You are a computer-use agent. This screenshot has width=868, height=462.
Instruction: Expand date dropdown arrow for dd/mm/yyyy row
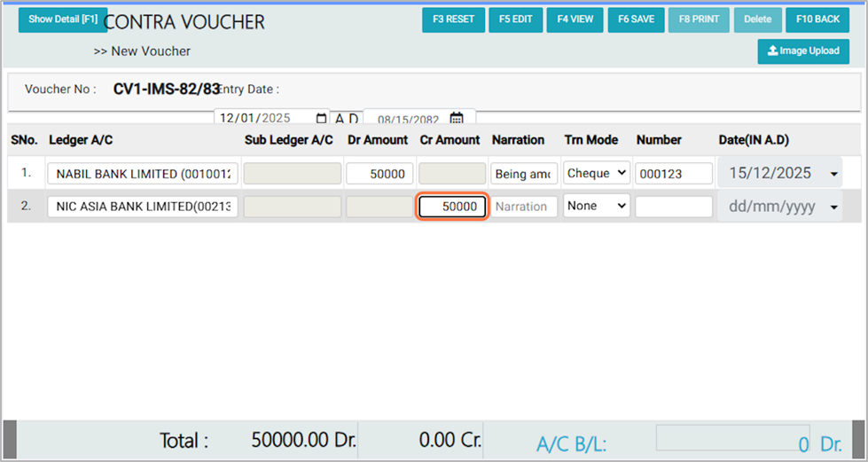[833, 208]
